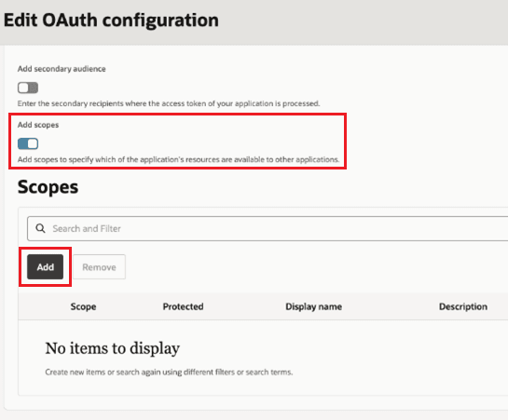Click the secondary recipients help text
508x420 pixels.
[x=169, y=103]
